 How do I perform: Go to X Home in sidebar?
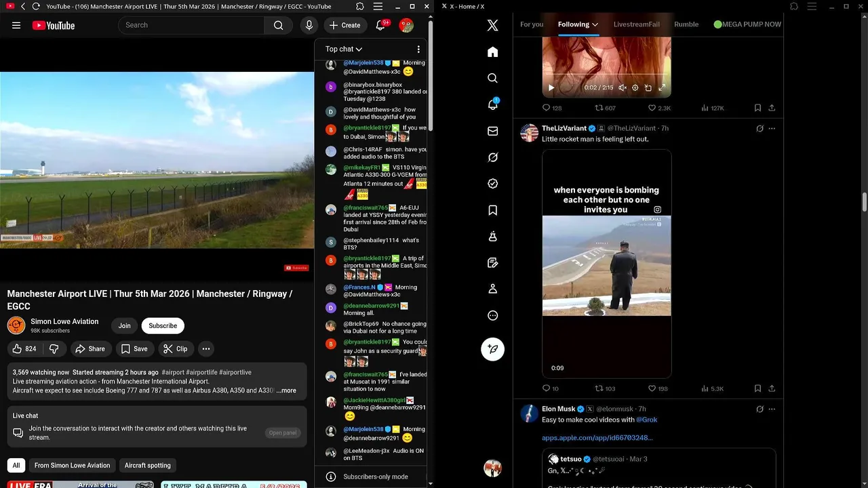pyautogui.click(x=493, y=52)
